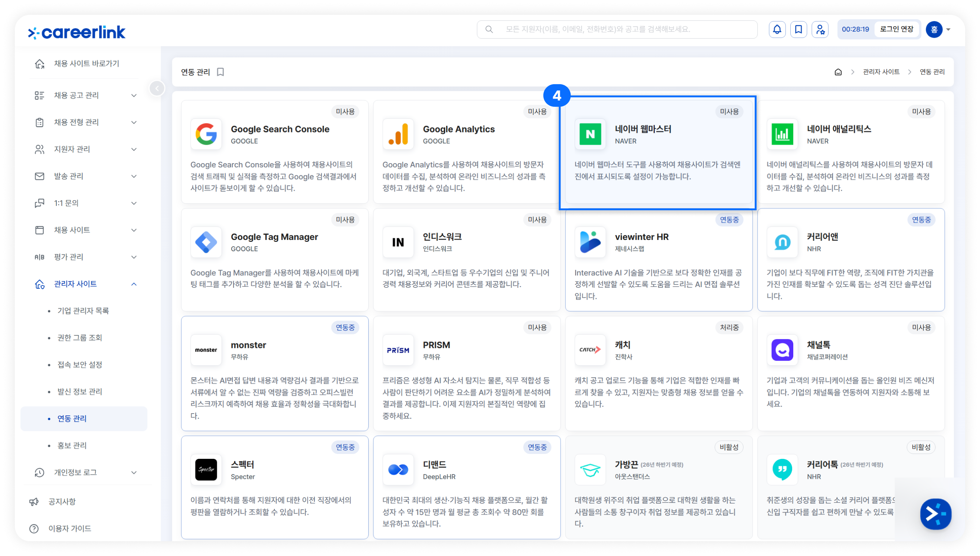Expand the 채용 사이트 menu

click(134, 230)
